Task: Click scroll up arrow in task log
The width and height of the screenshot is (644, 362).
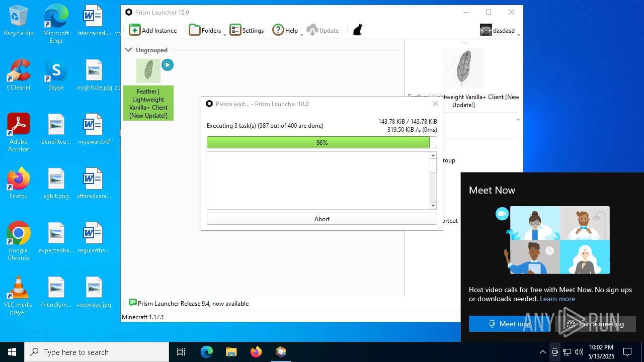Action: [433, 155]
